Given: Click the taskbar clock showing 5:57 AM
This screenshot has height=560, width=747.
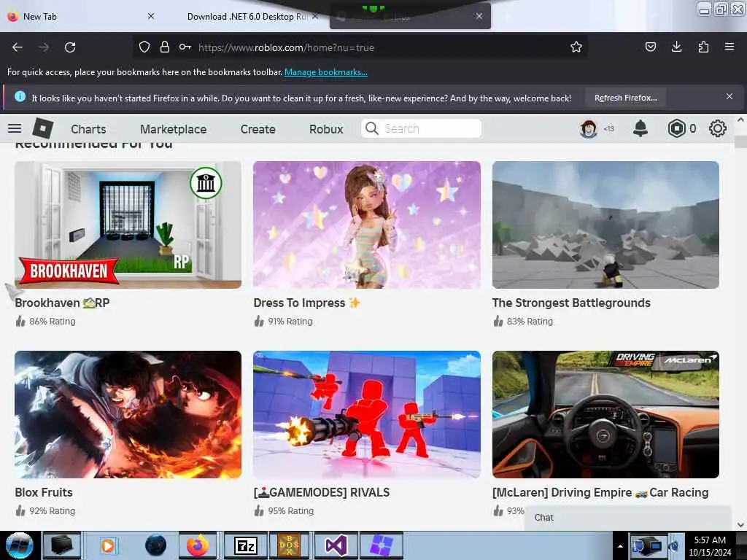Looking at the screenshot, I should pyautogui.click(x=710, y=546).
